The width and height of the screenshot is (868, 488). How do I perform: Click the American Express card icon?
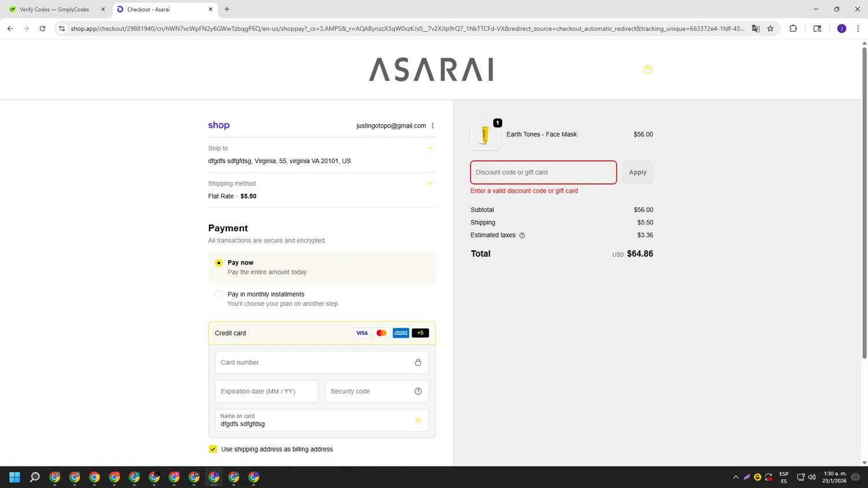click(x=400, y=333)
